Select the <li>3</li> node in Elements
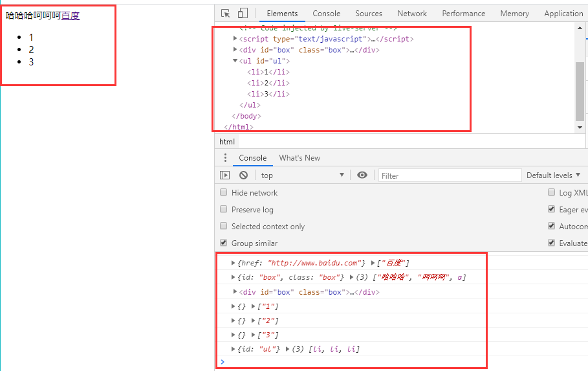This screenshot has height=371, width=588. tap(268, 94)
